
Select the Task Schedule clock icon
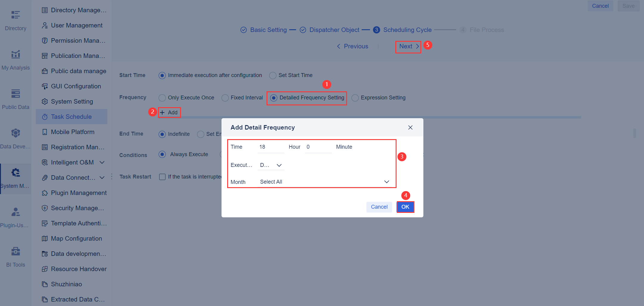click(x=44, y=116)
